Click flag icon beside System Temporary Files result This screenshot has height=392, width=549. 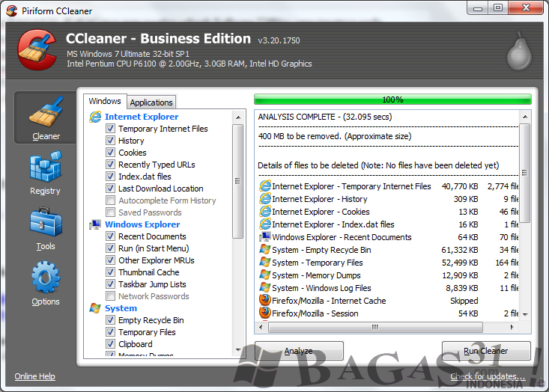[x=265, y=263]
